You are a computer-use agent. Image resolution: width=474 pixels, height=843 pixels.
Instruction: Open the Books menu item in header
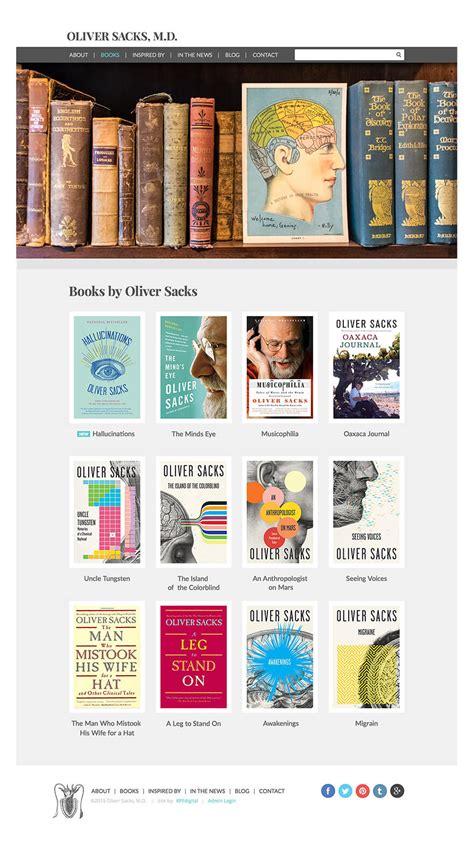[x=110, y=55]
